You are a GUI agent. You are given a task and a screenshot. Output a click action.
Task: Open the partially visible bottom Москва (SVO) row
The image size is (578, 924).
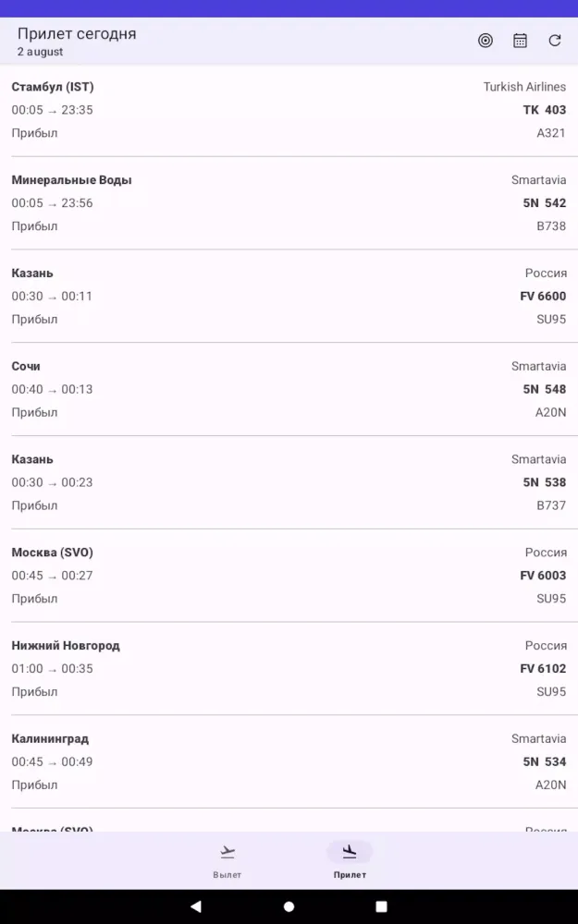click(x=289, y=821)
